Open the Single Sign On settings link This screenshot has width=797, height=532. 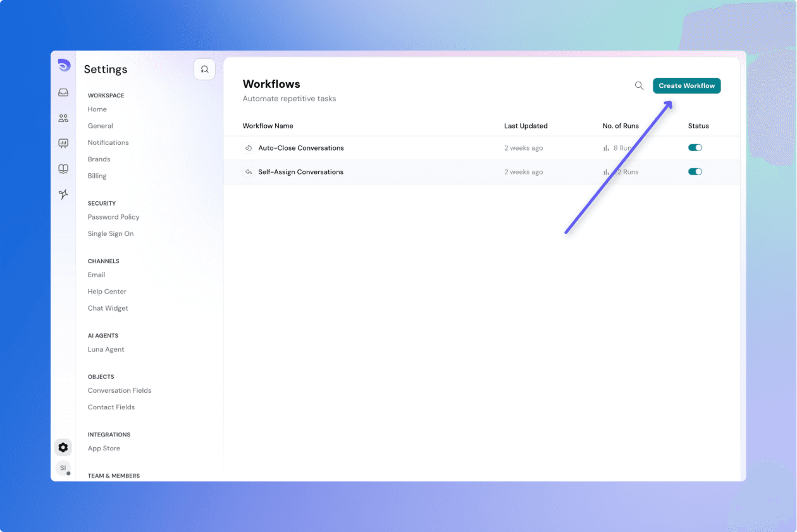pos(111,233)
